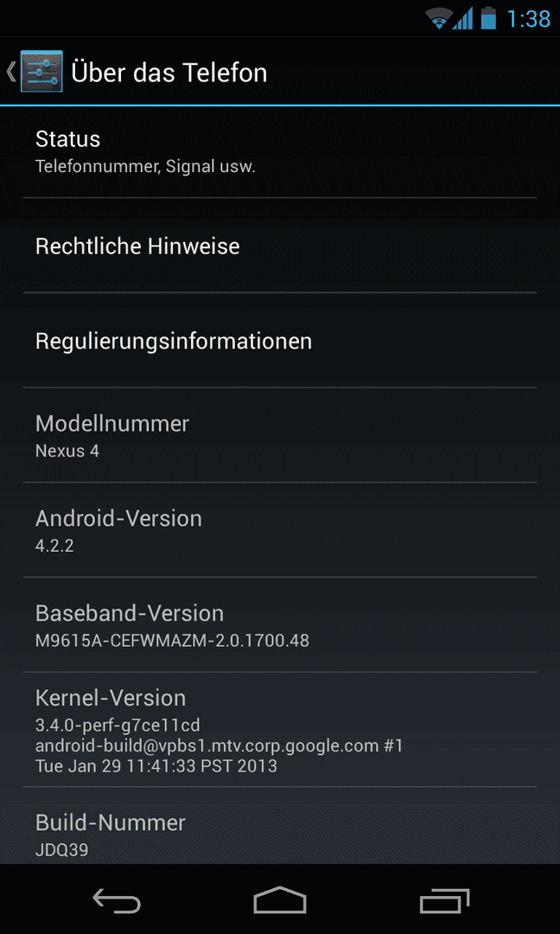Tap the Modellnummer Nexus 4 item

coord(280,435)
